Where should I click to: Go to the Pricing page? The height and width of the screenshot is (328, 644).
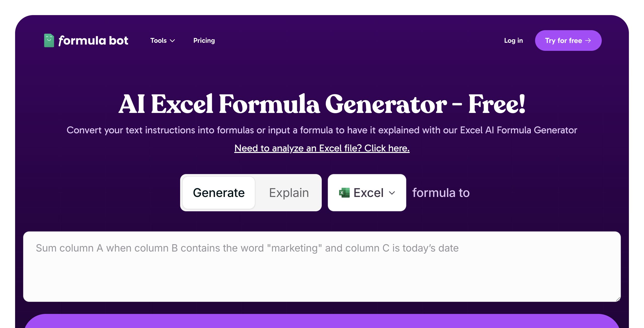point(204,40)
